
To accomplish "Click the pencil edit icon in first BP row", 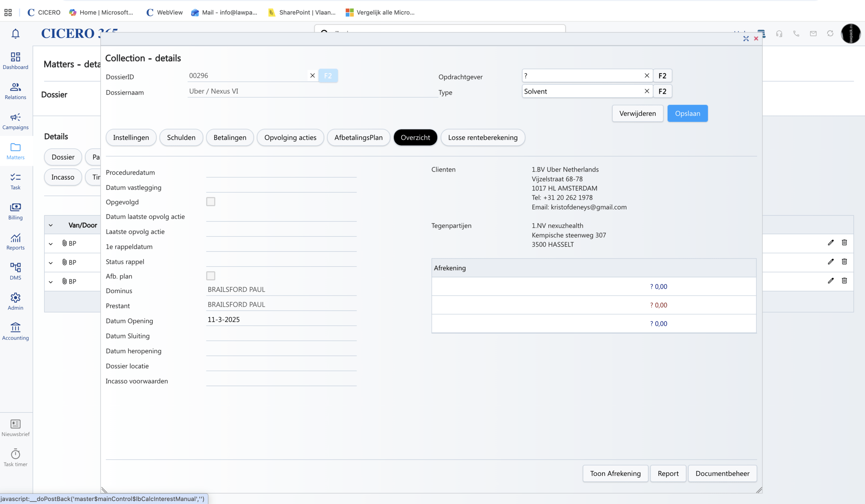I will (830, 243).
